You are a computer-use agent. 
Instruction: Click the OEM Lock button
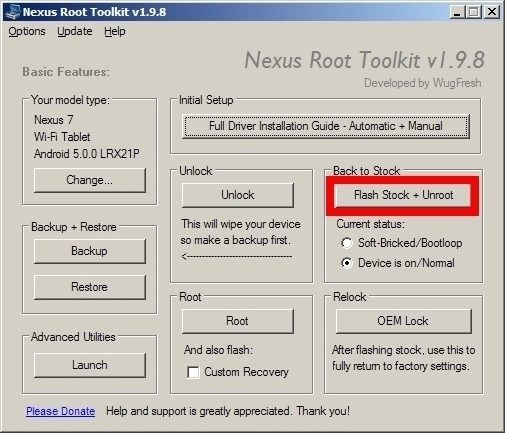(403, 321)
